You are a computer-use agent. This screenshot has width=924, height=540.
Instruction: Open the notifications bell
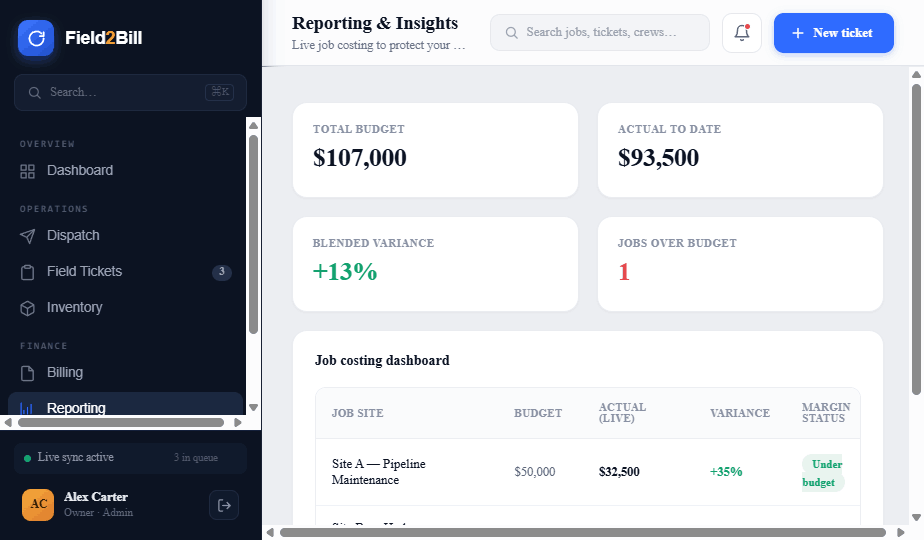[742, 33]
